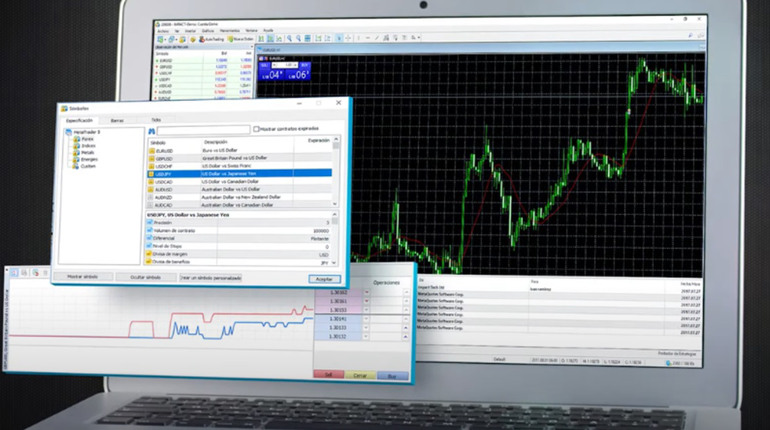The height and width of the screenshot is (430, 770).
Task: Toggle the Market Watch toolbar icon
Action: click(182, 39)
